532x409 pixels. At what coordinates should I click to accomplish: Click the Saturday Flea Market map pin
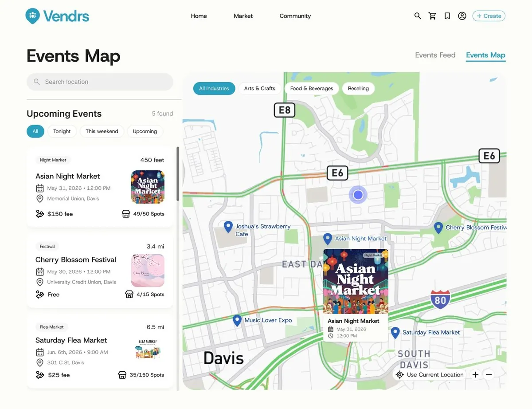point(395,333)
